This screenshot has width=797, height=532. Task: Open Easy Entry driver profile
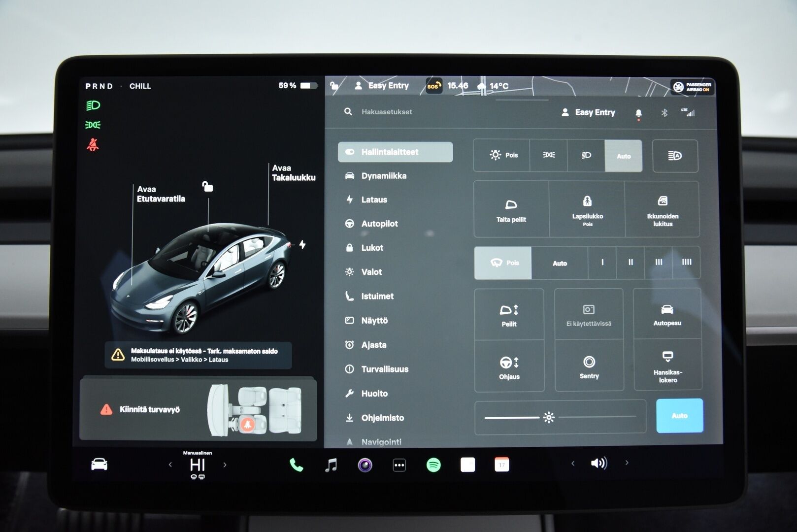595,112
